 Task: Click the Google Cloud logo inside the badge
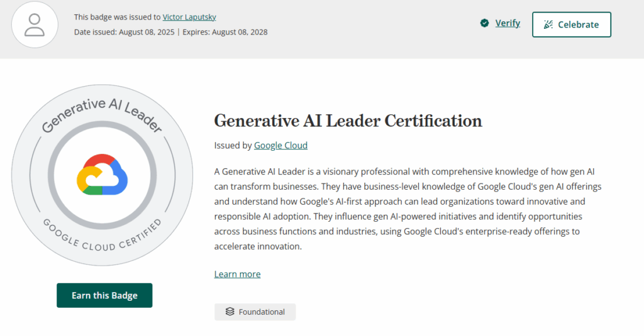[103, 175]
